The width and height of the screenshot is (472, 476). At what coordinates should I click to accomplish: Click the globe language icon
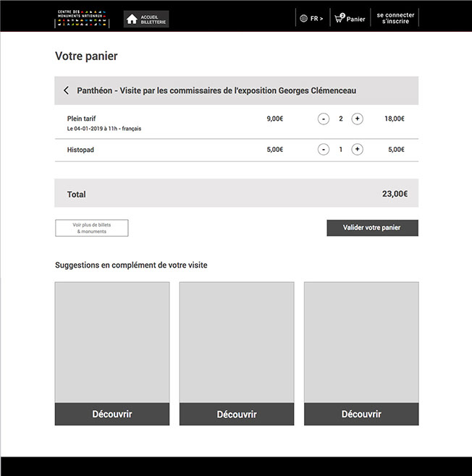(303, 19)
